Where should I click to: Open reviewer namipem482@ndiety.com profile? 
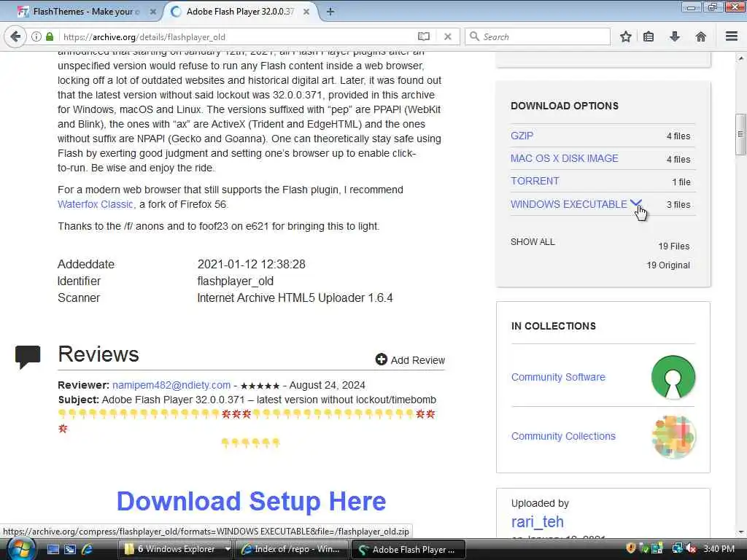click(x=171, y=385)
